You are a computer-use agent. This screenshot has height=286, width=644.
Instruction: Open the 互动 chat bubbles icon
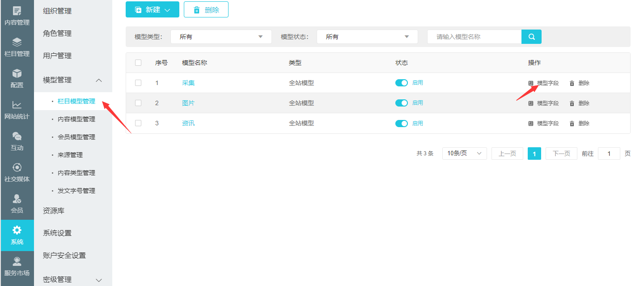pos(17,137)
